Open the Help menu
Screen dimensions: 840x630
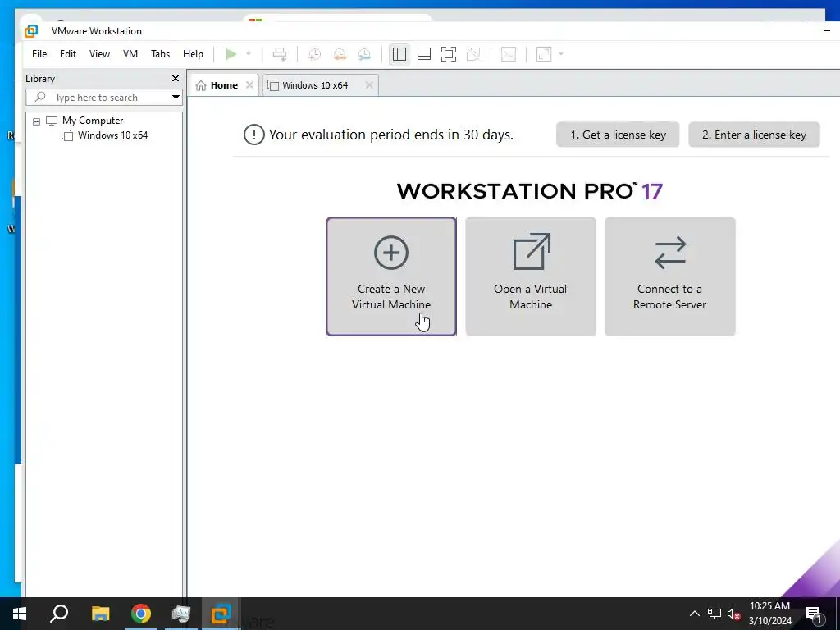(193, 54)
